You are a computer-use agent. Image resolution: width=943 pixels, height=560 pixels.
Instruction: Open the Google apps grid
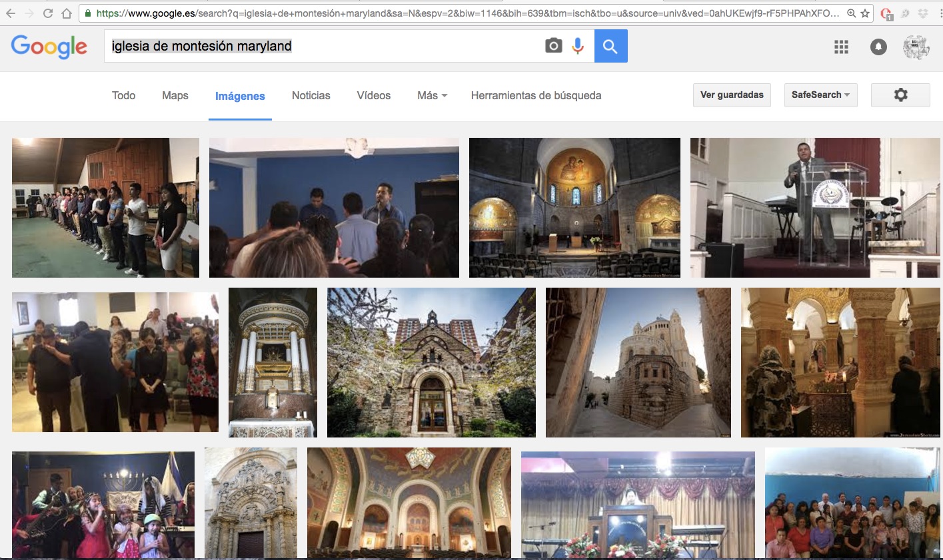click(841, 47)
